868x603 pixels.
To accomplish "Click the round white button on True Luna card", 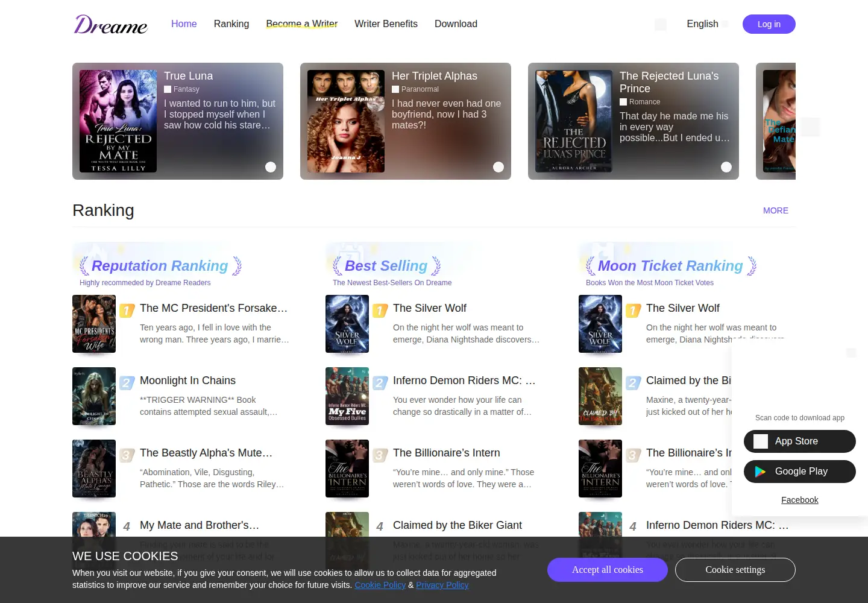I will [271, 167].
